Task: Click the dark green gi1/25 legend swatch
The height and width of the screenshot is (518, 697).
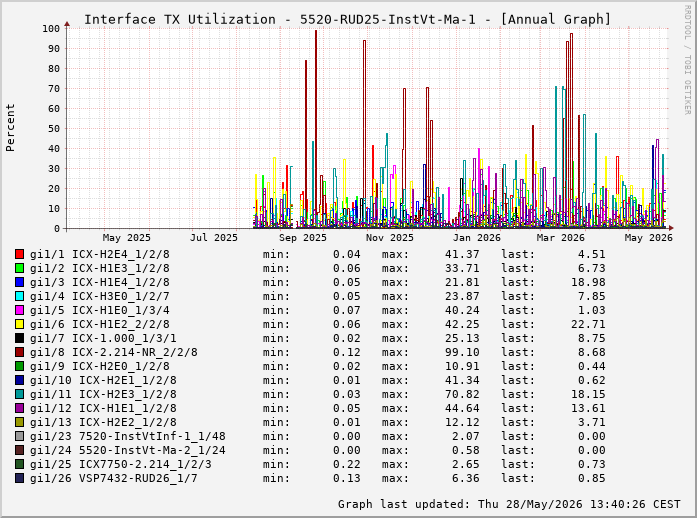Action: pos(19,464)
